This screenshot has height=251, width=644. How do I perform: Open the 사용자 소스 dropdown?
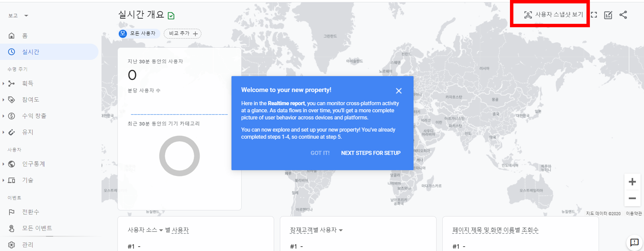pos(145,230)
